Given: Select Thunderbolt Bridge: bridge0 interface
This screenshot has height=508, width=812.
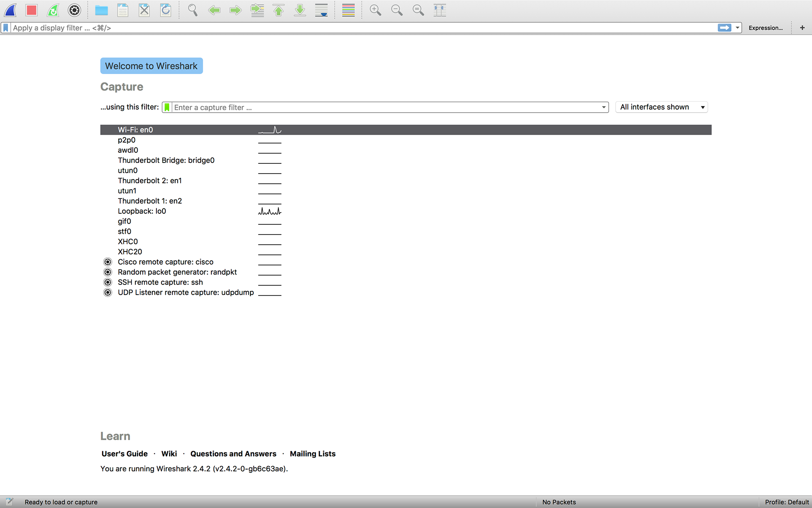Looking at the screenshot, I should (406, 160).
